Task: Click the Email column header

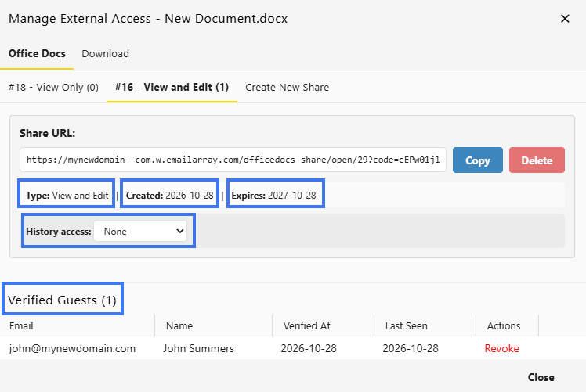Action: [21, 326]
